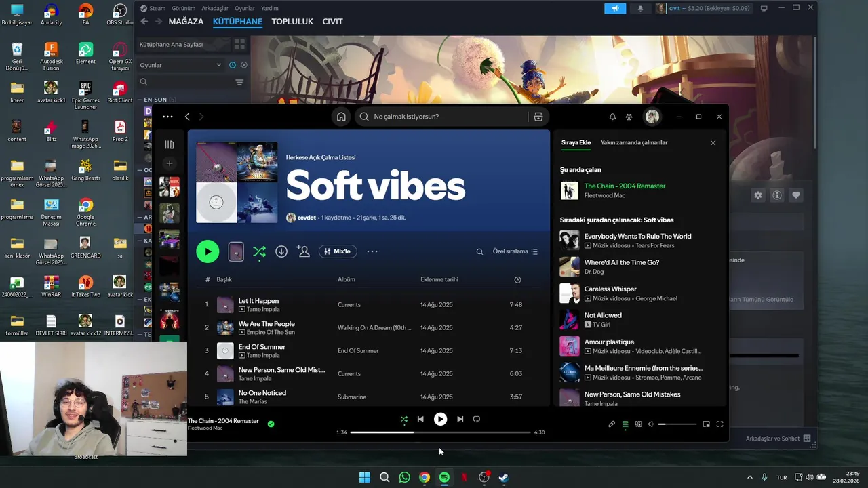Click the Soft vibes playlist cover art
This screenshot has height=488, width=868.
tap(237, 182)
